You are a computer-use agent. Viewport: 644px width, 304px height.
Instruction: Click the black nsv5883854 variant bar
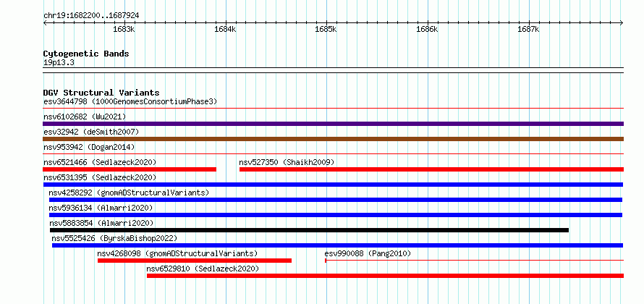click(x=309, y=230)
